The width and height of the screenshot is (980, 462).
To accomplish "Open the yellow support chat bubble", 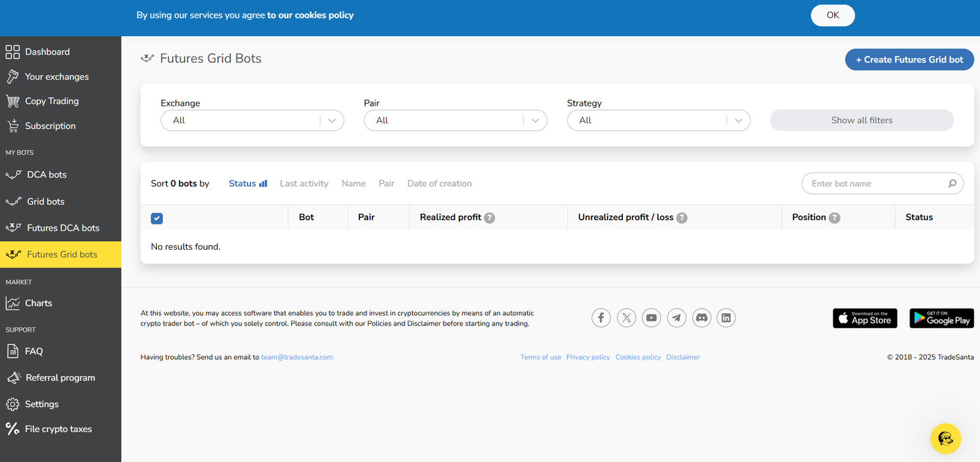I will [945, 438].
